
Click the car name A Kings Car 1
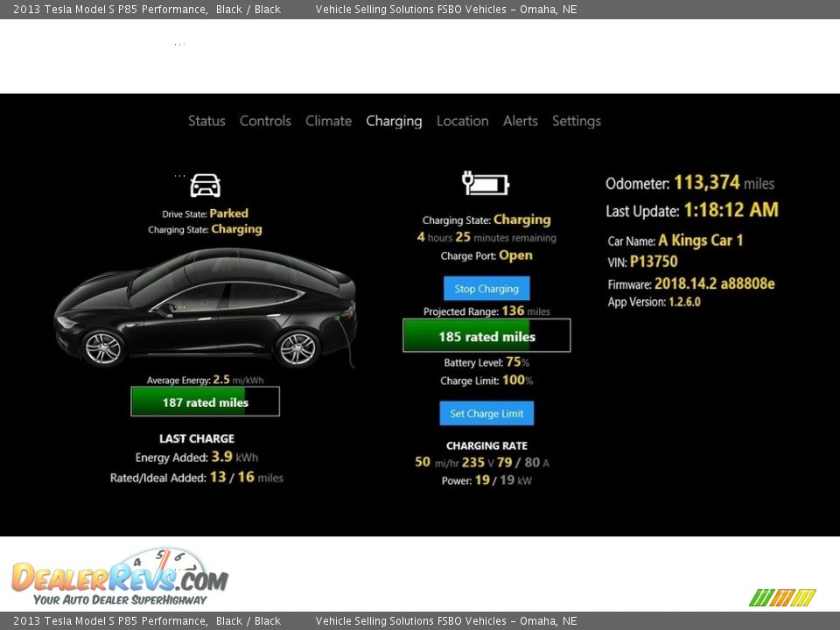701,241
